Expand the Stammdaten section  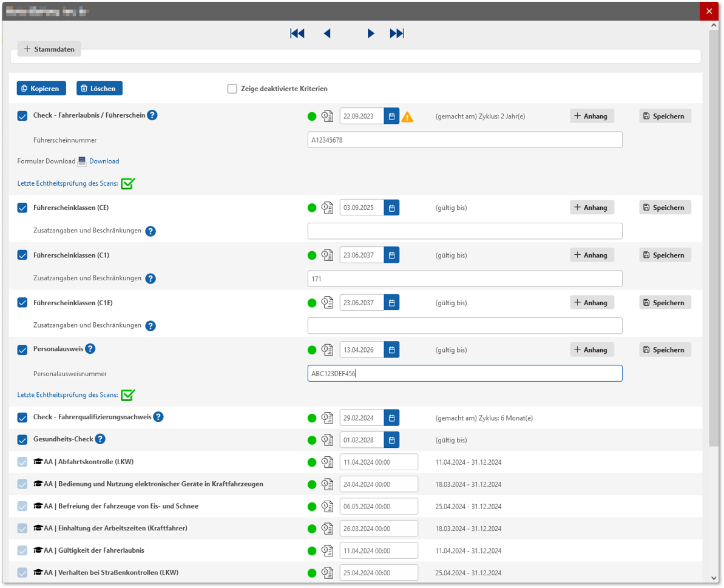[x=49, y=49]
